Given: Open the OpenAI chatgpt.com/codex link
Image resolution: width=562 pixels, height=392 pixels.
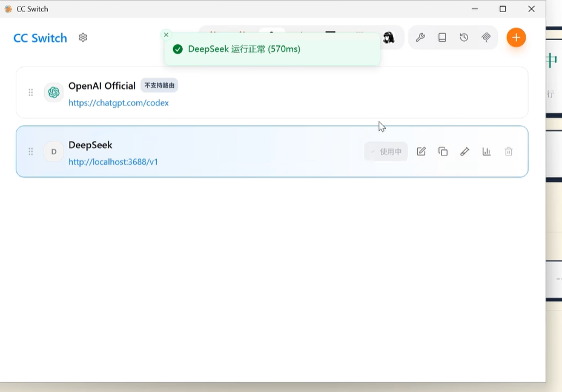Looking at the screenshot, I should click(119, 103).
